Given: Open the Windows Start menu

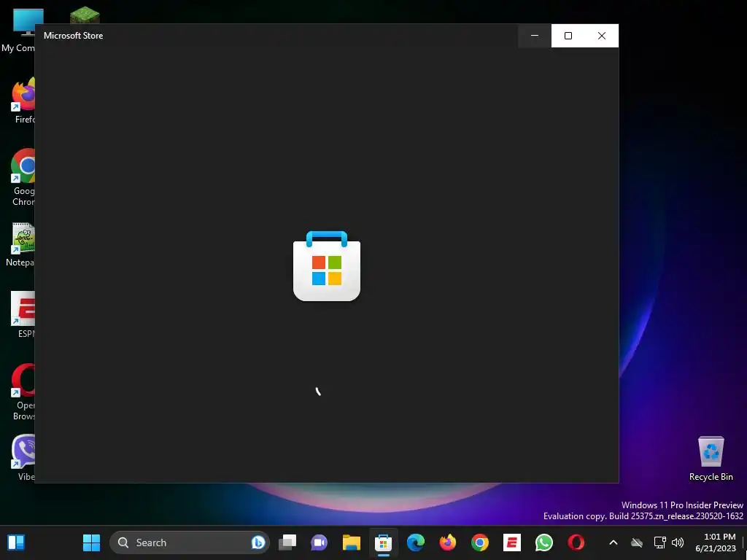Looking at the screenshot, I should 91,542.
